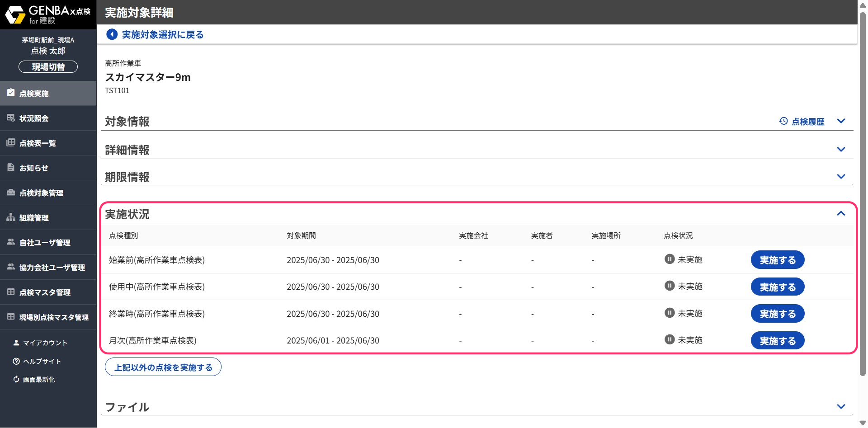Click the back arrow circle icon
Screen dimensions: 868x428
click(112, 34)
